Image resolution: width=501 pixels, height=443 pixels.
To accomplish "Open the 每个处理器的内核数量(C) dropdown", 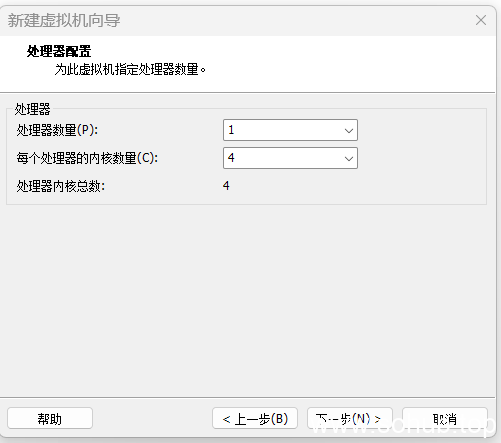I will [x=290, y=158].
